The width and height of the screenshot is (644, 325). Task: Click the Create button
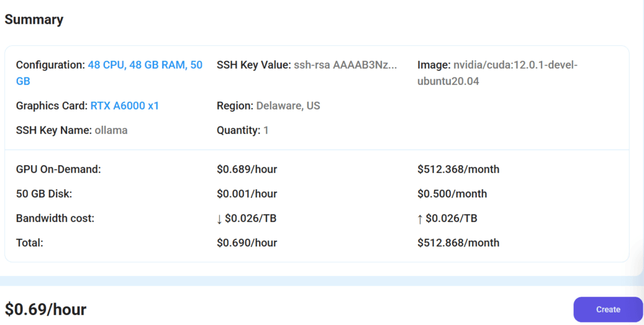click(608, 309)
